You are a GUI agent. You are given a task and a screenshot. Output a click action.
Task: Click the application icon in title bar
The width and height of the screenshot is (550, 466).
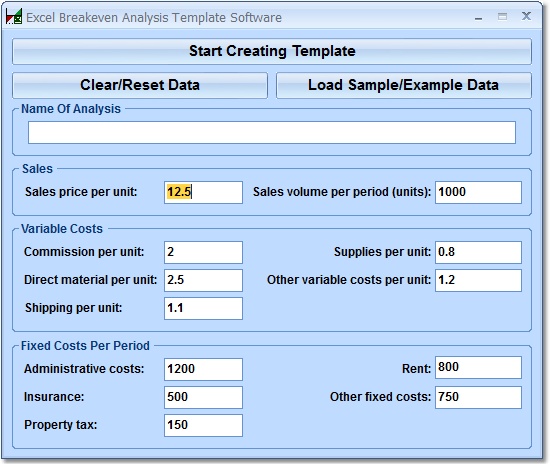pyautogui.click(x=14, y=16)
